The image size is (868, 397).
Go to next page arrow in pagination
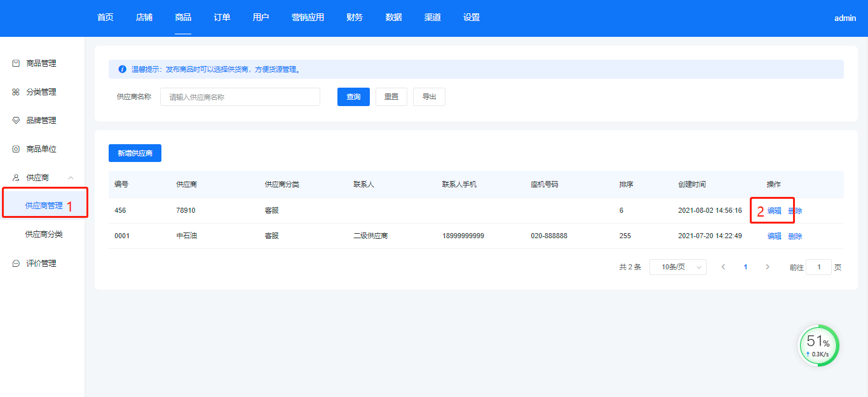768,267
